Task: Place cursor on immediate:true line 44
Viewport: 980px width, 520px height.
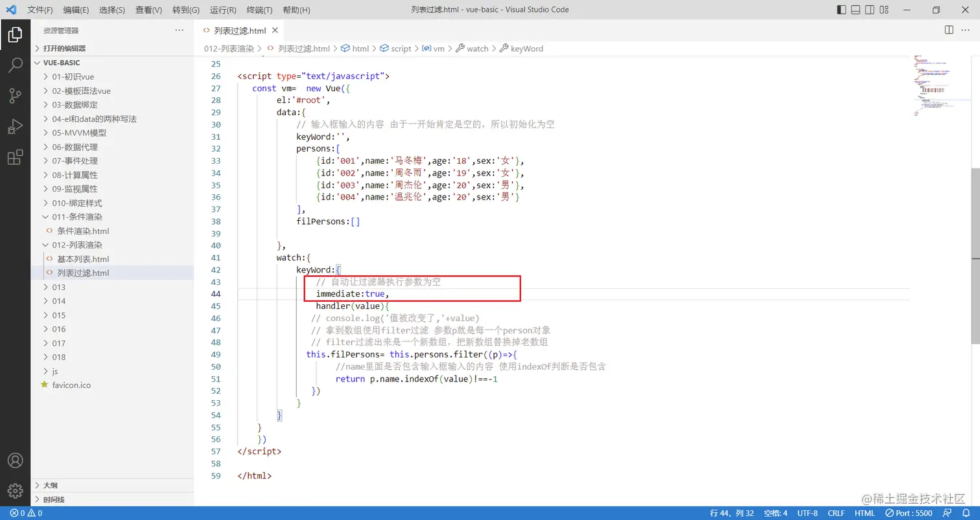Action: 353,294
